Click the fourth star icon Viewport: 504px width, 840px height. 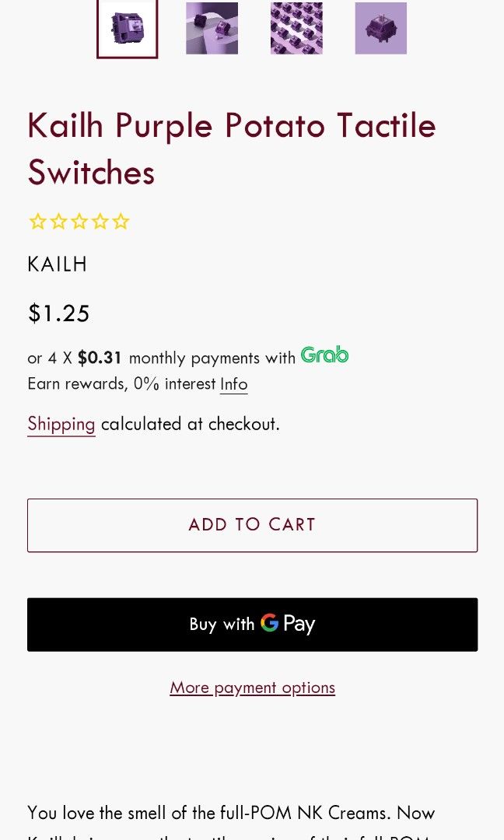click(100, 221)
